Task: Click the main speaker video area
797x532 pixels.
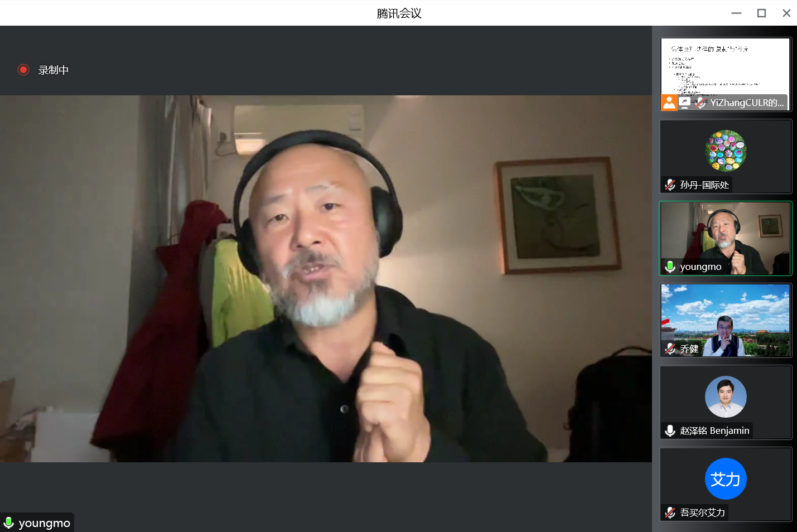Action: [326, 279]
